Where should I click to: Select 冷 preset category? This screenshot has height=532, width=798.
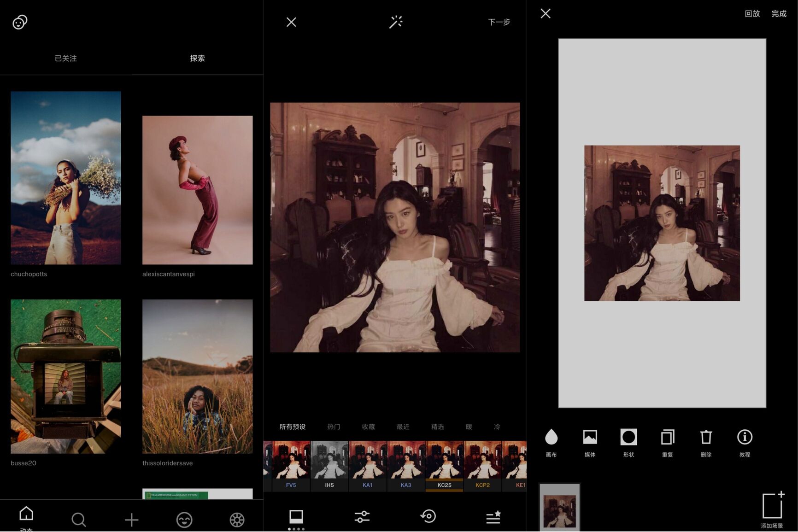click(497, 427)
